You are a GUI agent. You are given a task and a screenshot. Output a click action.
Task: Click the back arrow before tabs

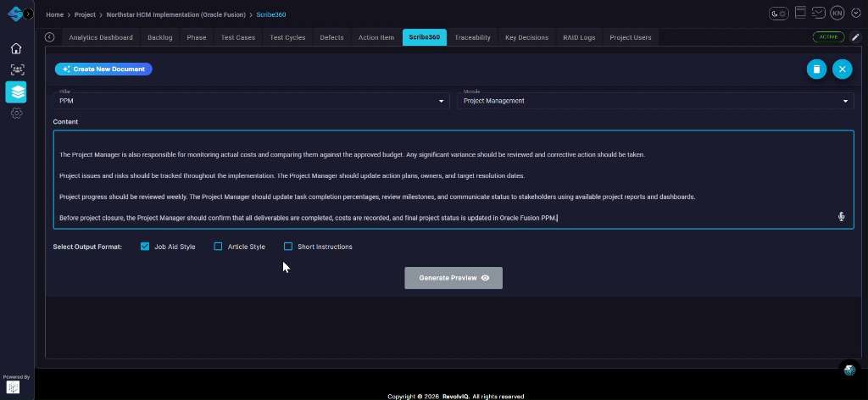(50, 37)
